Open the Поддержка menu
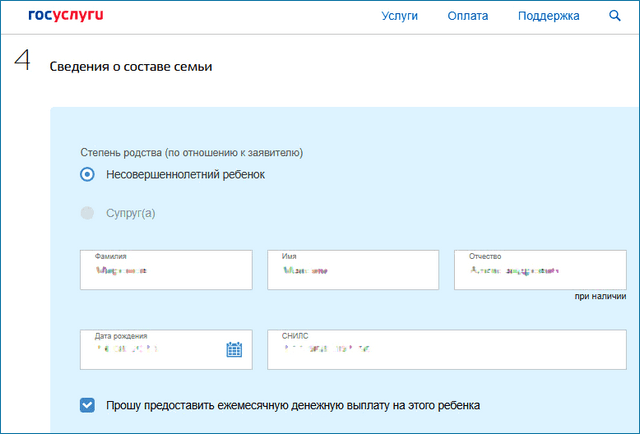Viewport: 640px width, 434px height. [549, 16]
